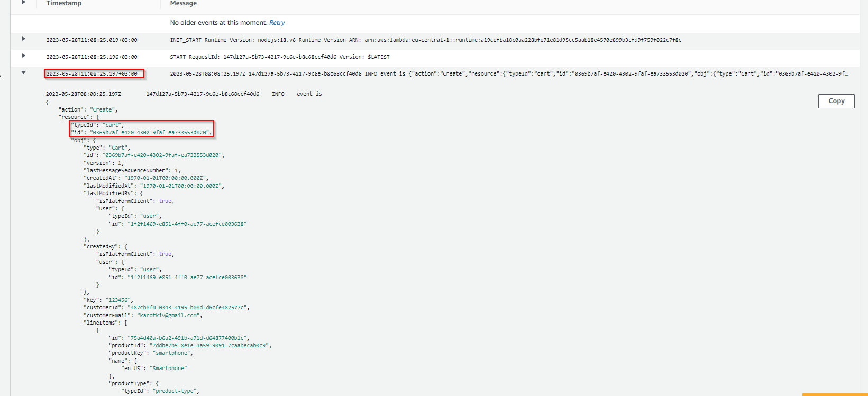Viewport: 868px width, 396px height.
Task: Click the START RequestId message text
Action: 279,57
